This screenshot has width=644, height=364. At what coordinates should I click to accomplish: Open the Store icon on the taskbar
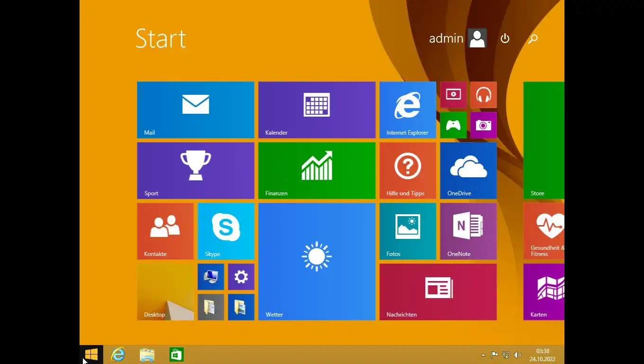point(177,355)
